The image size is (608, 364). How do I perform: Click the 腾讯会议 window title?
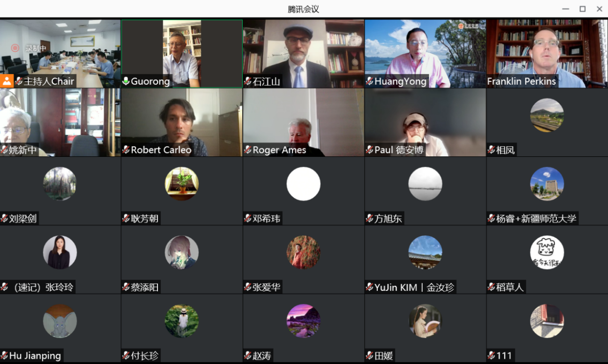[303, 9]
